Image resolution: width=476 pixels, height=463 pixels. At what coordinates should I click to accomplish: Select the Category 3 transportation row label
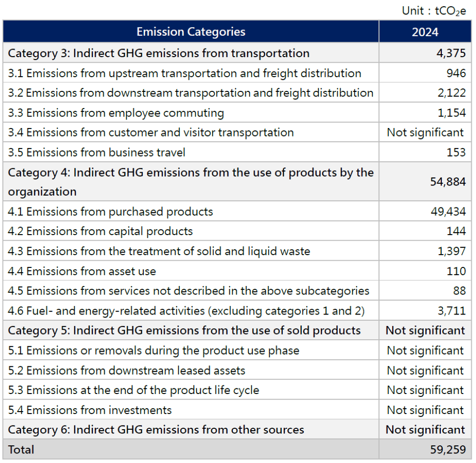click(159, 53)
